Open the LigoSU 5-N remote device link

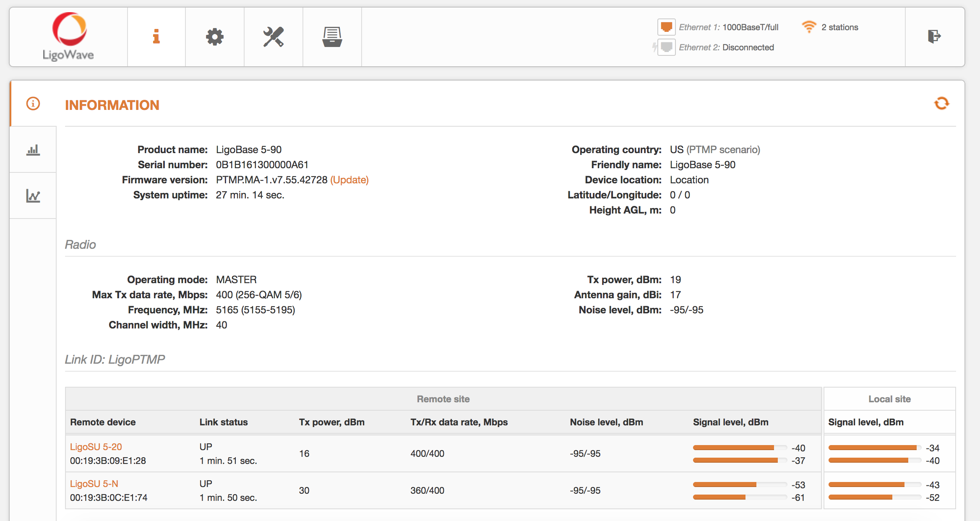pyautogui.click(x=94, y=484)
